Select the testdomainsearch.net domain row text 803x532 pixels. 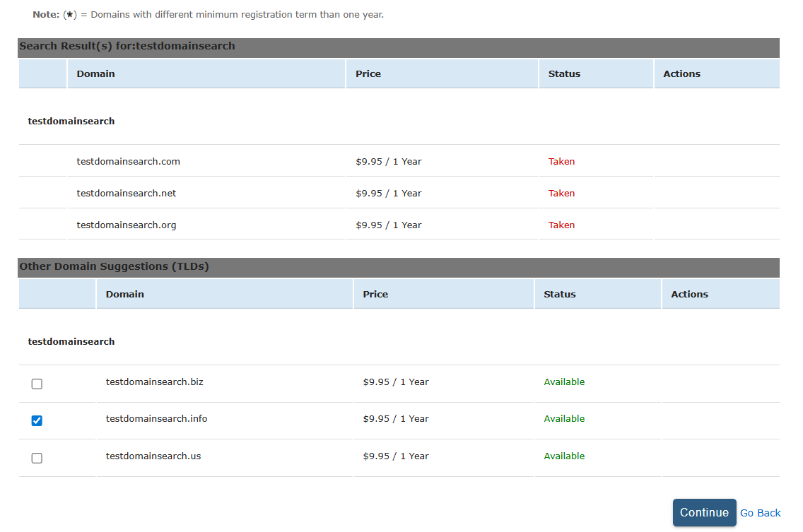(x=126, y=193)
